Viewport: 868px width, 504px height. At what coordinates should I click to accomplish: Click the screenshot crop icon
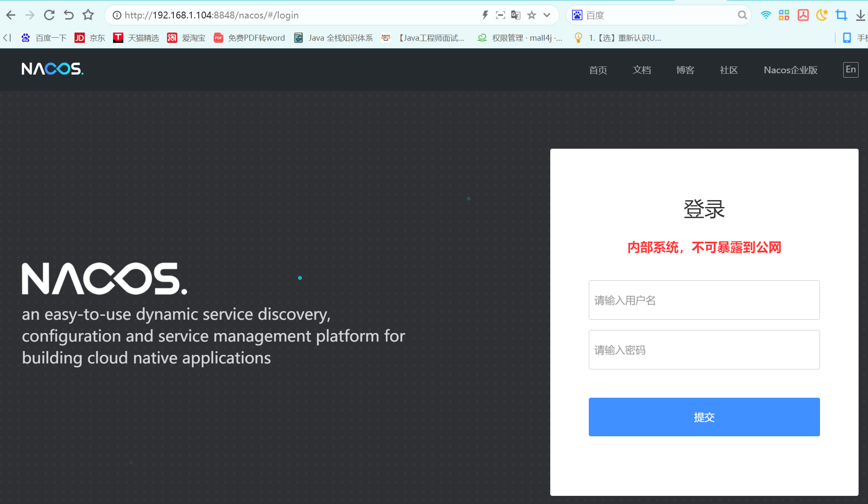coord(841,15)
